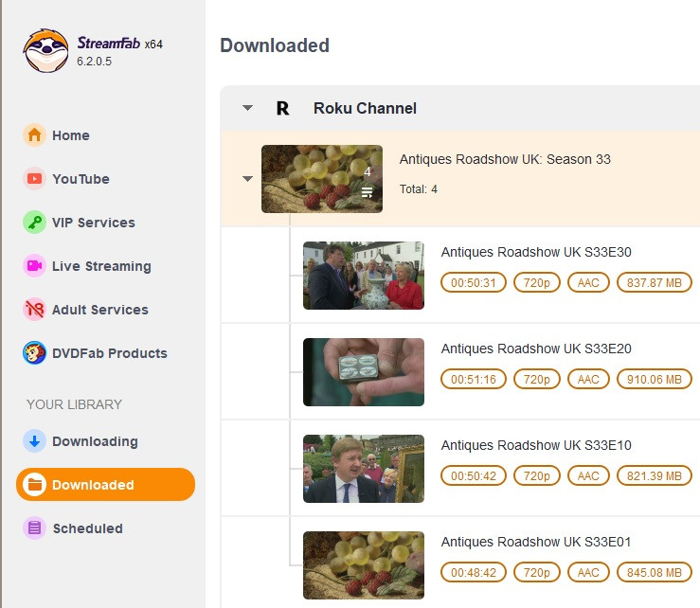The width and height of the screenshot is (700, 608).
Task: Click title Antiques Roadshow UK: Season 33
Action: (505, 159)
